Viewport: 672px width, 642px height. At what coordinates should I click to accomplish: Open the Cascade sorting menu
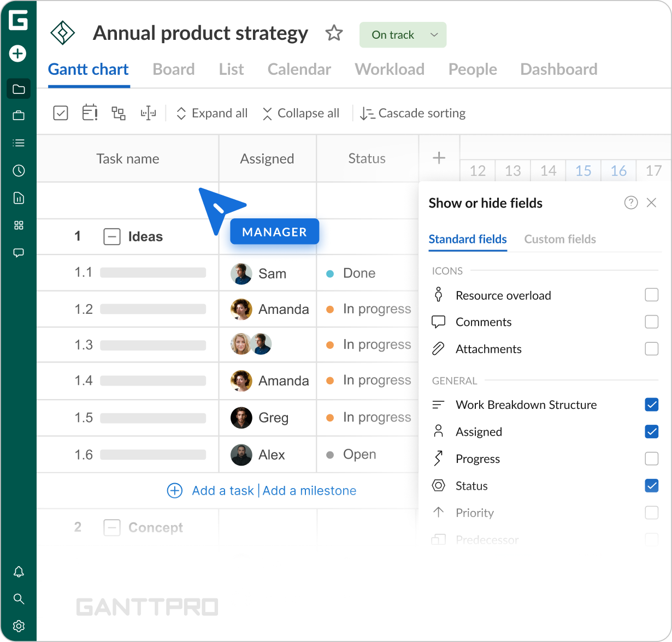[x=413, y=114]
